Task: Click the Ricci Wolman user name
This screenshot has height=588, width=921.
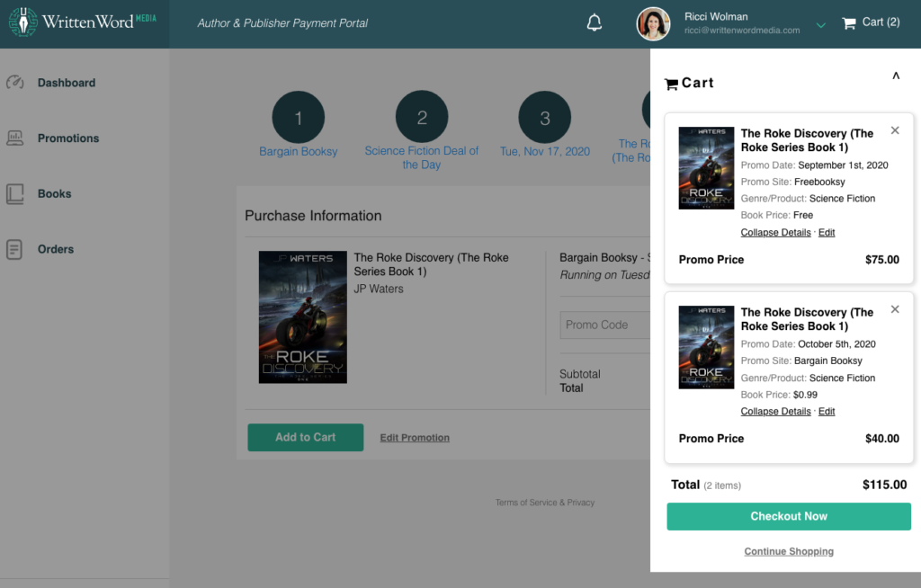Action: click(716, 16)
